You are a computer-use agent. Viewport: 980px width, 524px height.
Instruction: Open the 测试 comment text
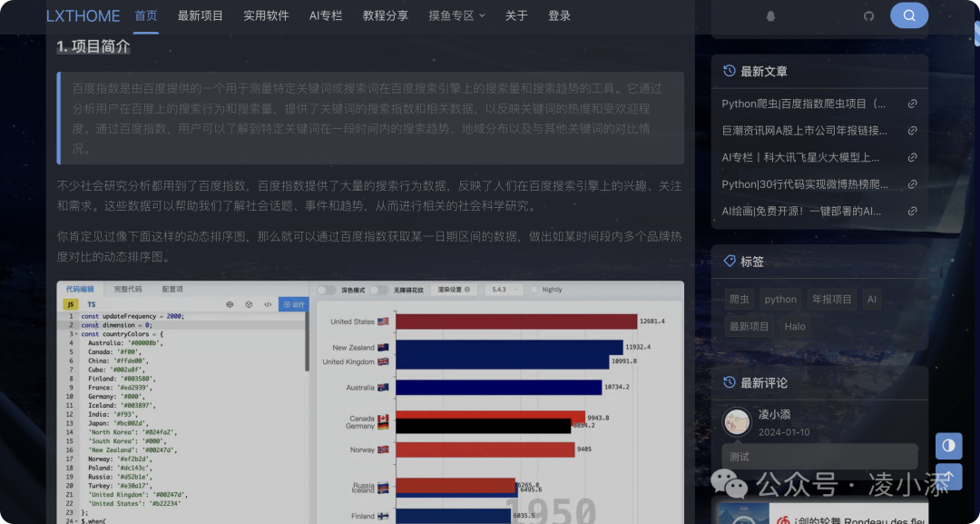tap(739, 457)
